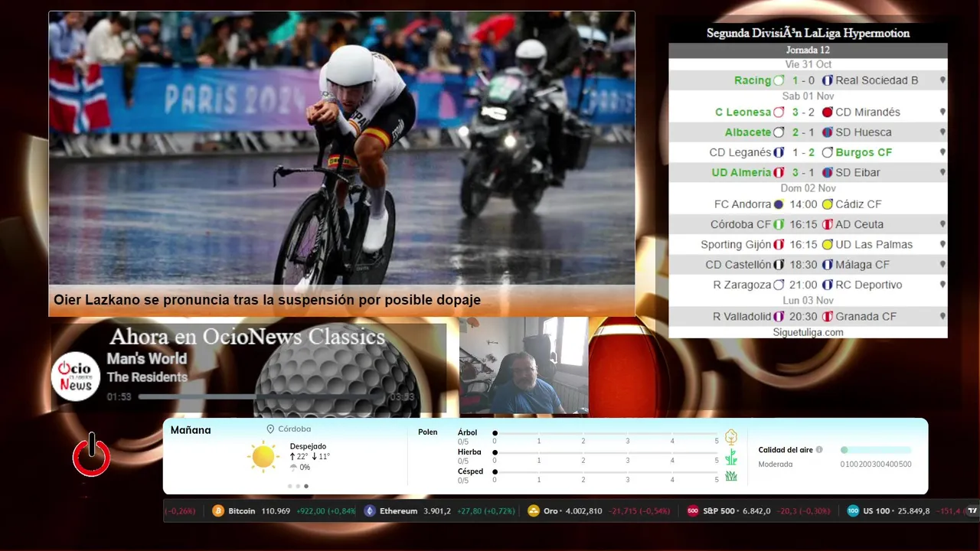
Task: Click the venue pin on CD Castellón row
Action: tap(942, 265)
